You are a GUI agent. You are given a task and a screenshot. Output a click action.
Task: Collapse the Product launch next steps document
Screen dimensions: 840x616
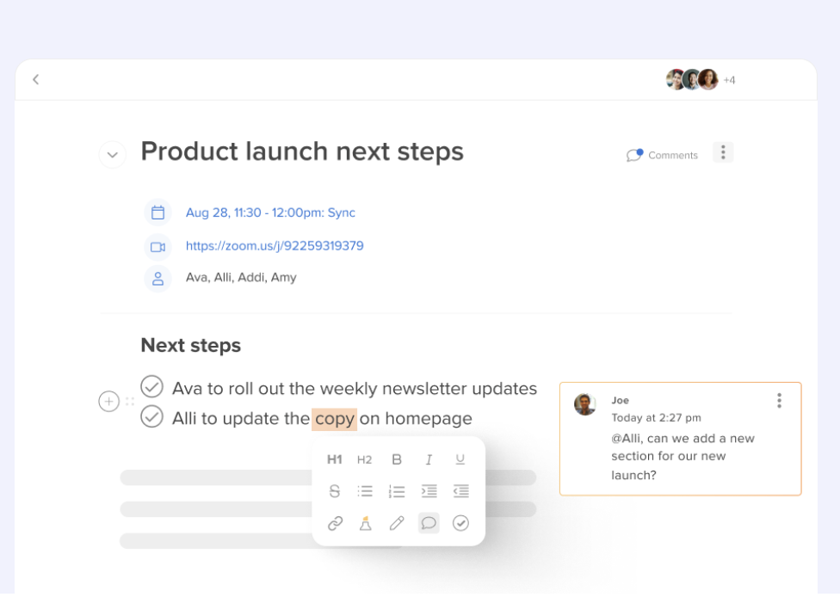tap(112, 155)
